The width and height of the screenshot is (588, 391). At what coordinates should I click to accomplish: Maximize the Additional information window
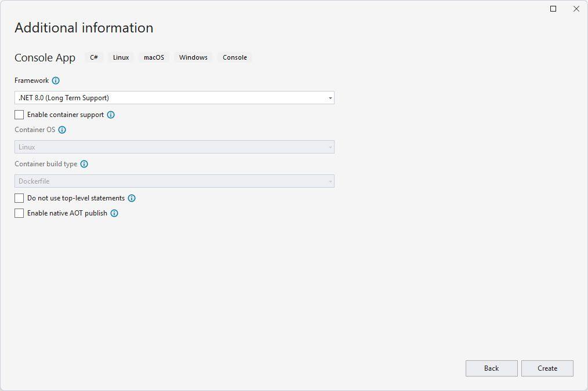(553, 9)
